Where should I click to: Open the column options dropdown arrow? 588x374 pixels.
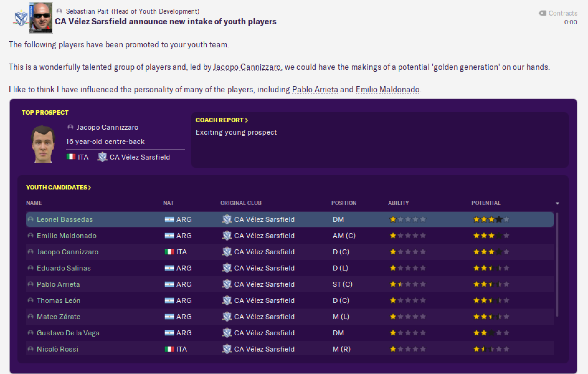557,203
